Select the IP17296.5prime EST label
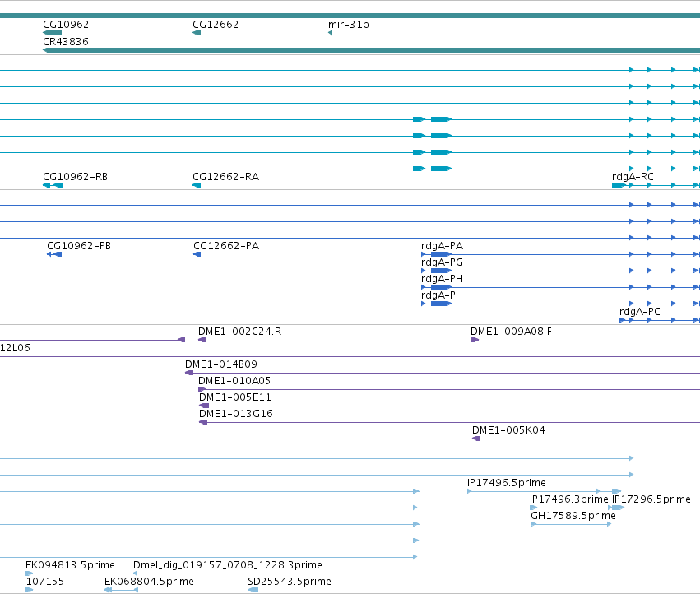Screen dimensions: 700x594 coord(651,499)
